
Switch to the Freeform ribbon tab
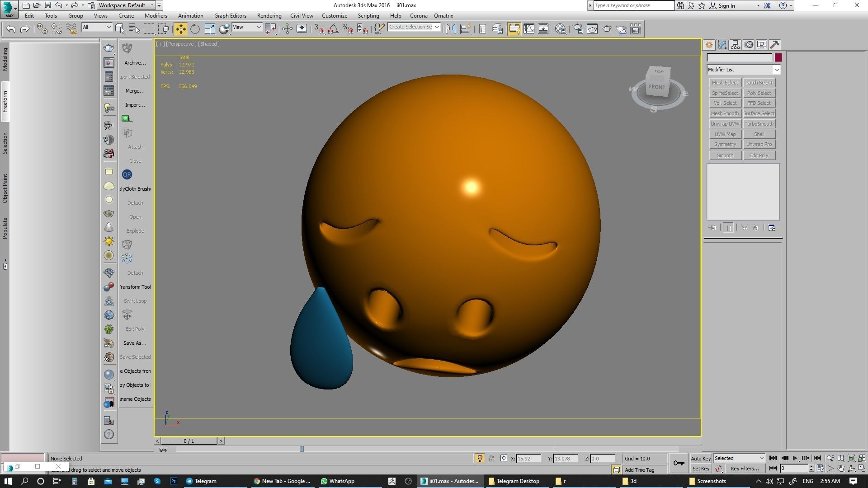click(5, 102)
